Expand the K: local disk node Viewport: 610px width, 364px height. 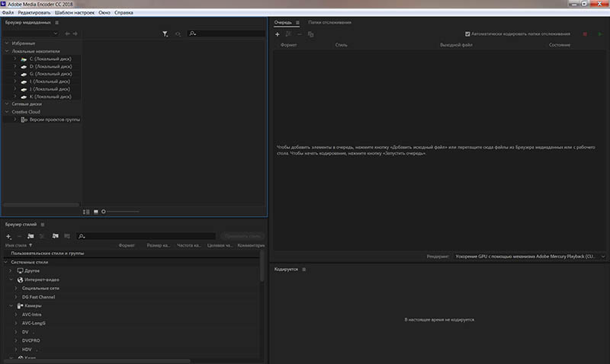[14, 97]
